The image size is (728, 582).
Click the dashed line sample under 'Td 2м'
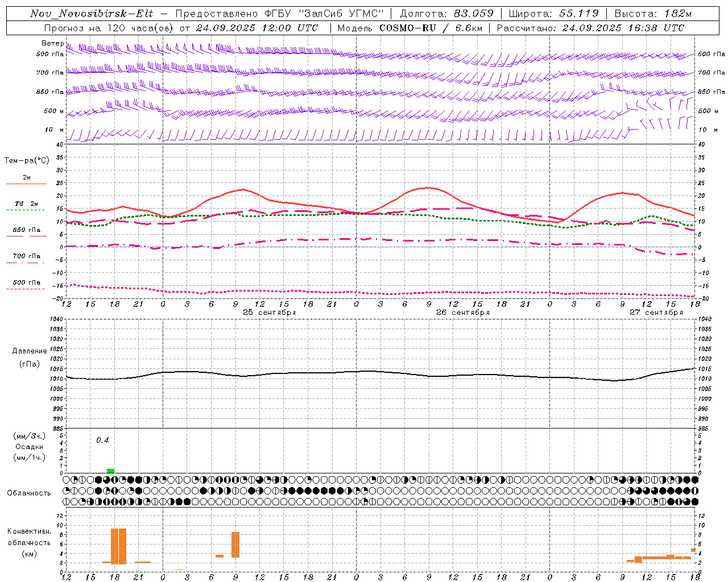click(x=26, y=210)
